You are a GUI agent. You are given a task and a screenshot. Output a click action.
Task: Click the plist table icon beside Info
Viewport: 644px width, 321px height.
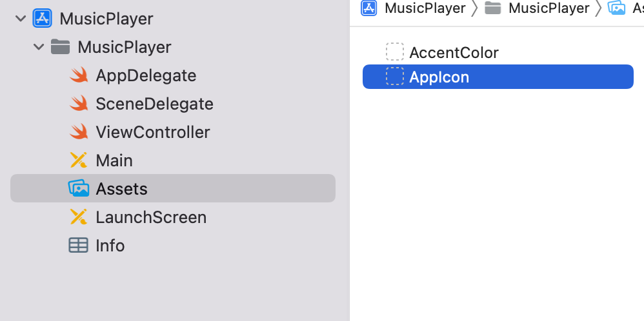(x=79, y=245)
